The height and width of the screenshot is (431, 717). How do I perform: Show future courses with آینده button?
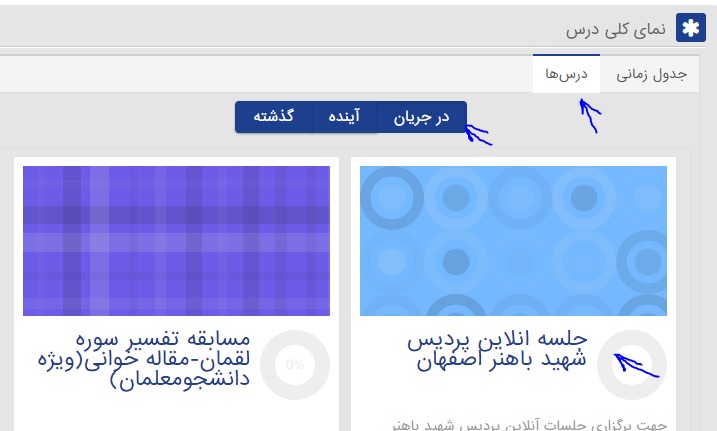345,117
